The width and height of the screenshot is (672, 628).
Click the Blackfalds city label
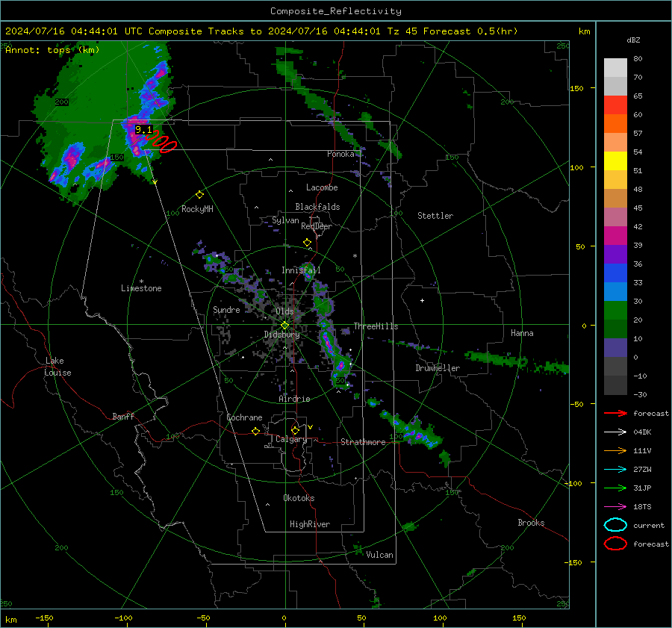click(317, 207)
